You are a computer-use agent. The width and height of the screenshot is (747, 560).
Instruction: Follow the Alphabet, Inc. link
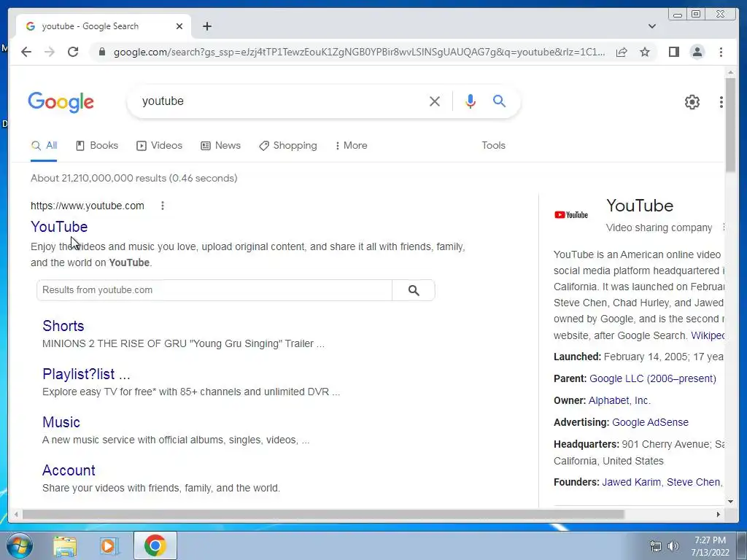[619, 400]
